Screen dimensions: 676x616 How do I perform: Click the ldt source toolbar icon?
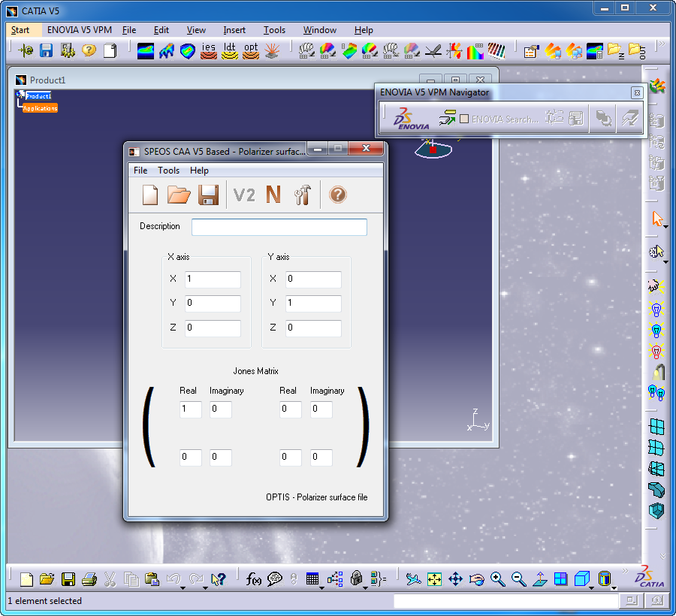[x=229, y=51]
